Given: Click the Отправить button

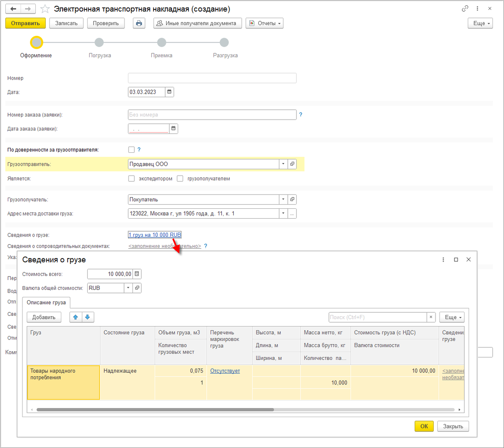Looking at the screenshot, I should (26, 23).
